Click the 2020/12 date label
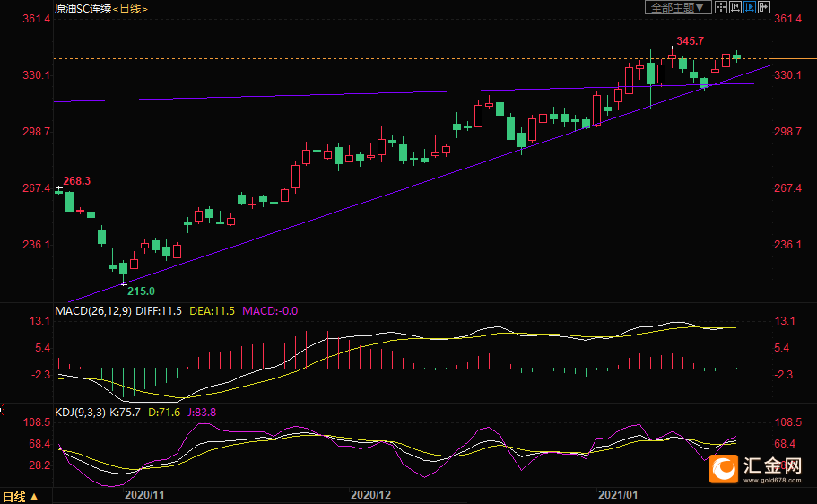This screenshot has height=504, width=817. [x=370, y=495]
